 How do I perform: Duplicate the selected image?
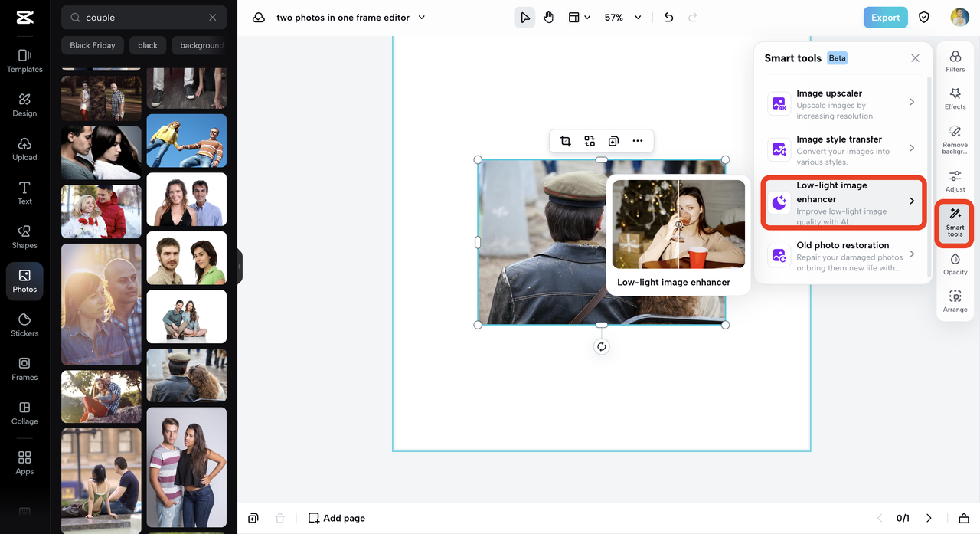click(x=613, y=141)
